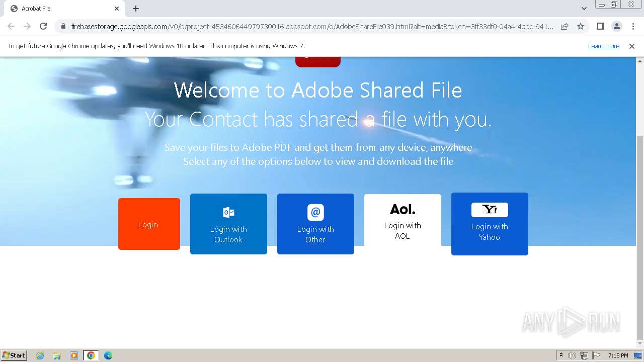
Task: Show hidden system tray icons
Action: [x=561, y=355]
